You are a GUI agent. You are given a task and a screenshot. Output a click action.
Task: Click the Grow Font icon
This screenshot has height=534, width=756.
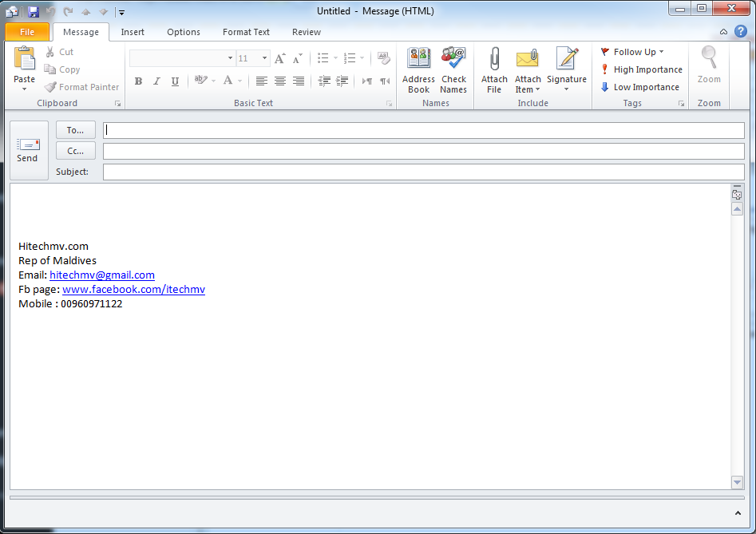tap(279, 59)
